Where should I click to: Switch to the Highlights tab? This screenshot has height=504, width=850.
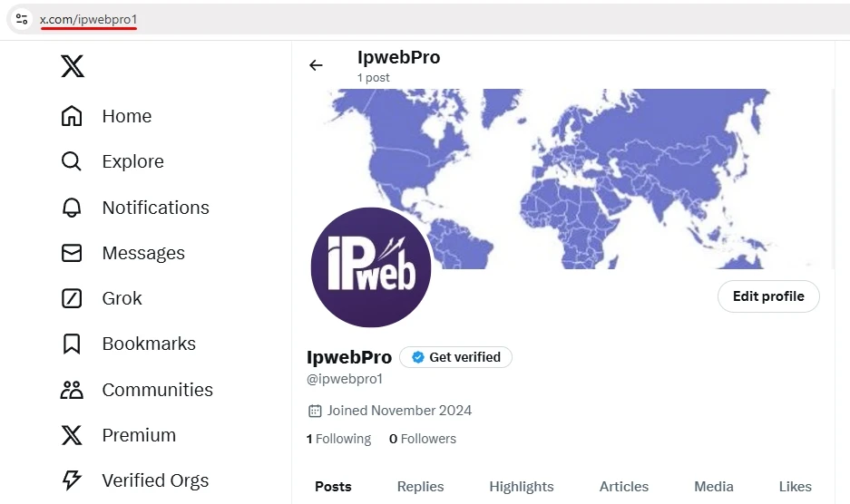click(521, 487)
